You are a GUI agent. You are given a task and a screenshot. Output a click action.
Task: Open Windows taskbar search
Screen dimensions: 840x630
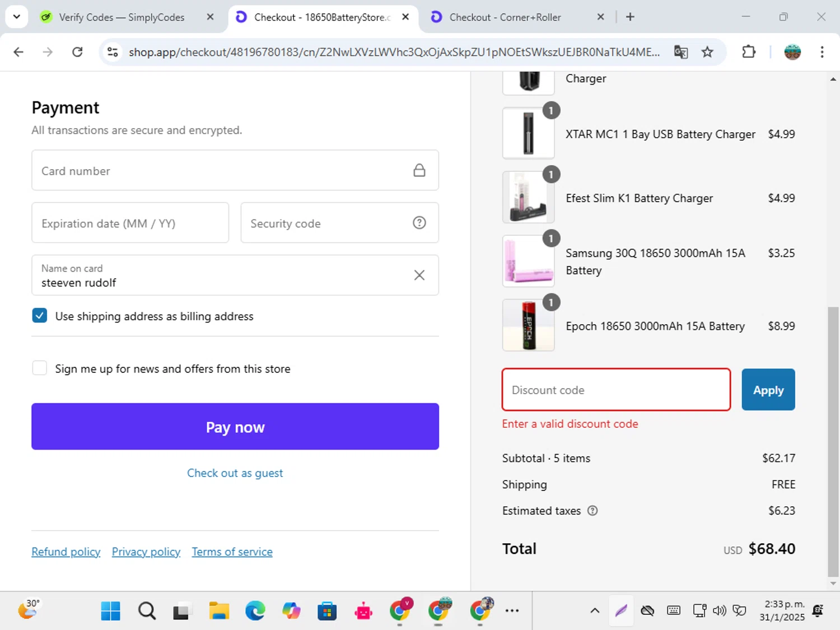(x=147, y=611)
